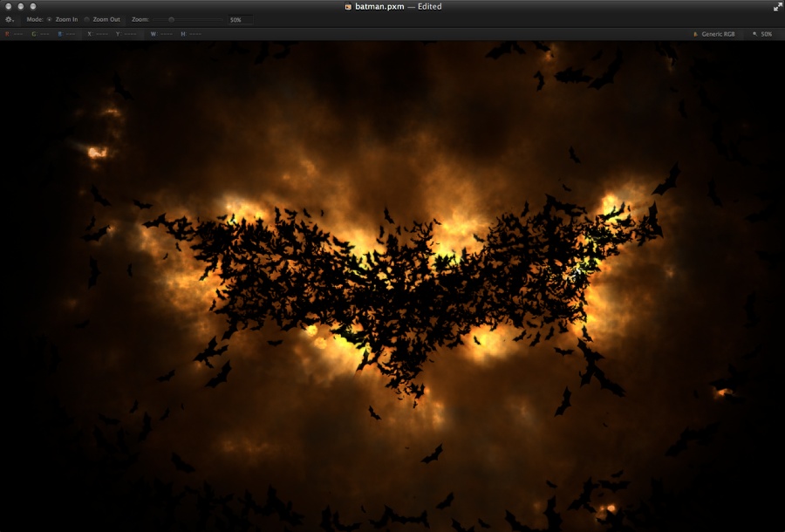
Task: Click the Mode label in tool options
Action: tap(35, 19)
